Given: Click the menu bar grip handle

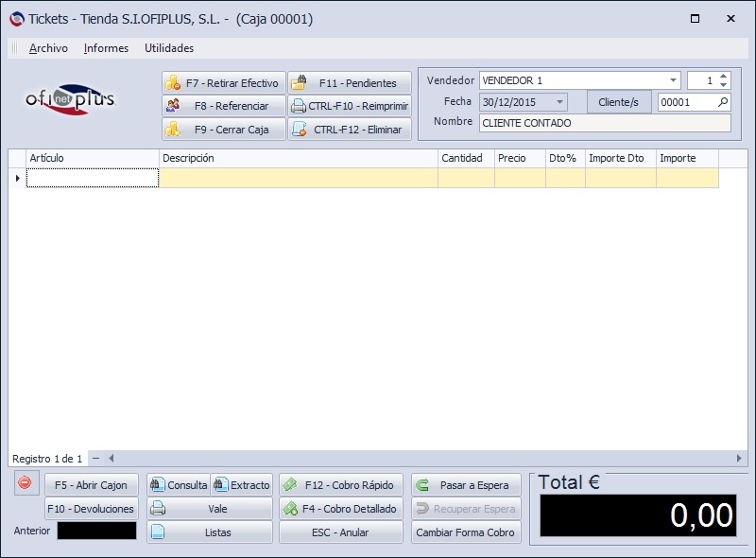Looking at the screenshot, I should tap(14, 48).
